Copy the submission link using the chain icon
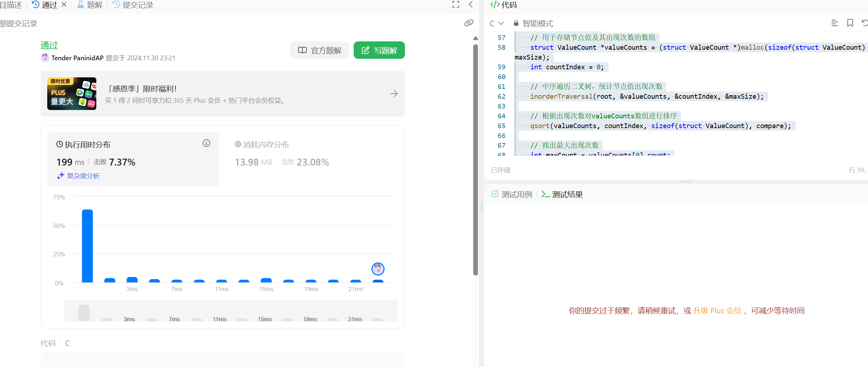Image resolution: width=868 pixels, height=367 pixels. 469,23
